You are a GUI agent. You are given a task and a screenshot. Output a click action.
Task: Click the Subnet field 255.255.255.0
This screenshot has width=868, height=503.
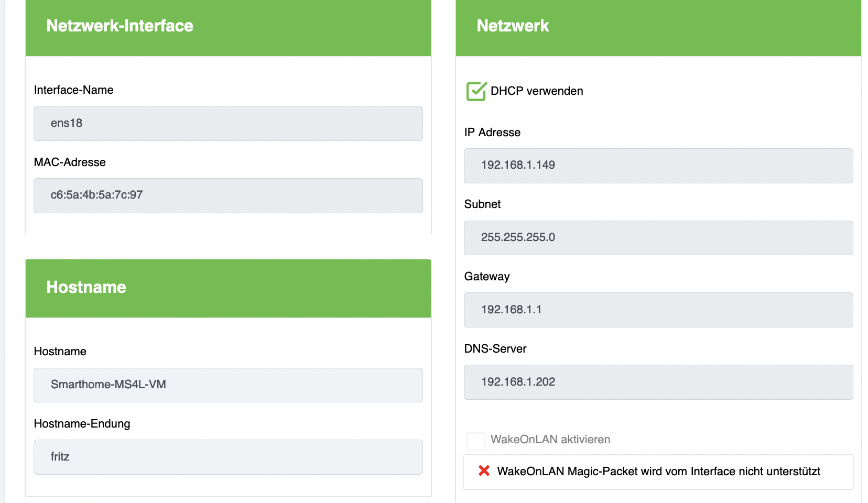tap(658, 238)
